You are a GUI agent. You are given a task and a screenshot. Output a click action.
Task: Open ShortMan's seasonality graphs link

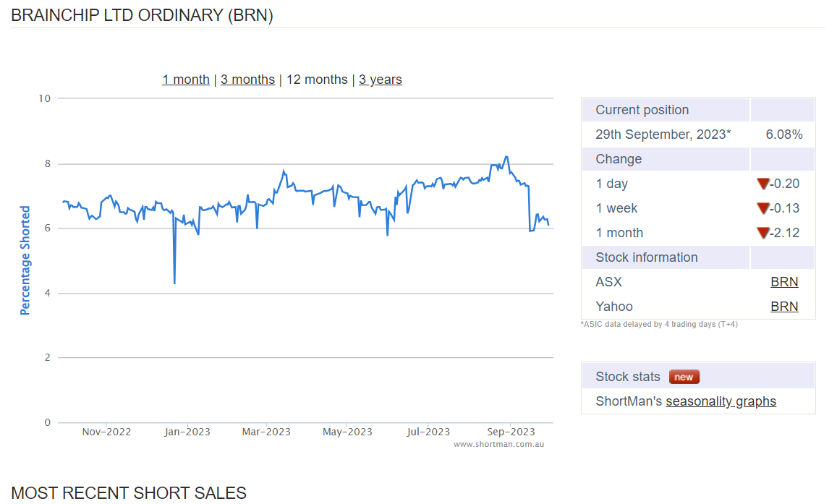point(721,401)
